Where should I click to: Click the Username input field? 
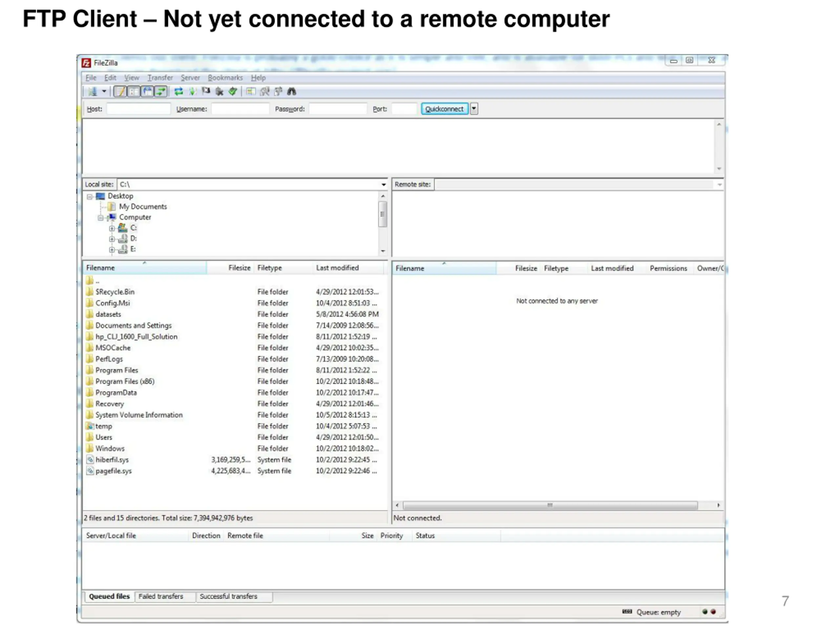click(240, 109)
